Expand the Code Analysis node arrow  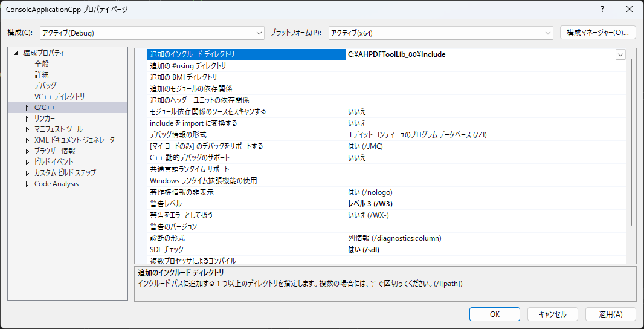tap(27, 184)
